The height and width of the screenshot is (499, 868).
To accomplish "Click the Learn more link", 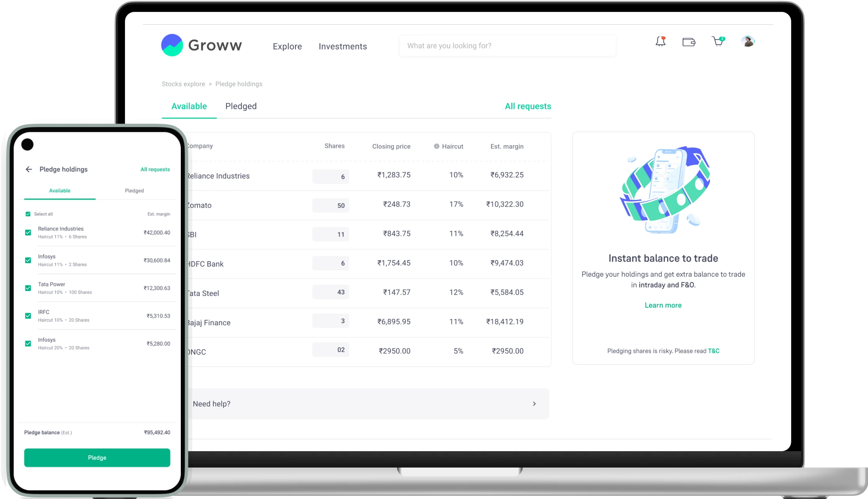I will coord(663,305).
